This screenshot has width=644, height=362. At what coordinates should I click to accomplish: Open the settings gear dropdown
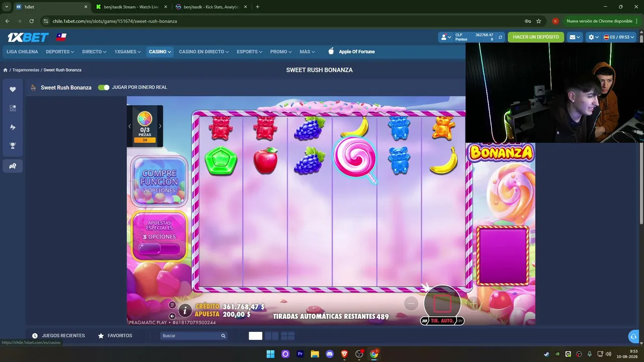click(594, 37)
